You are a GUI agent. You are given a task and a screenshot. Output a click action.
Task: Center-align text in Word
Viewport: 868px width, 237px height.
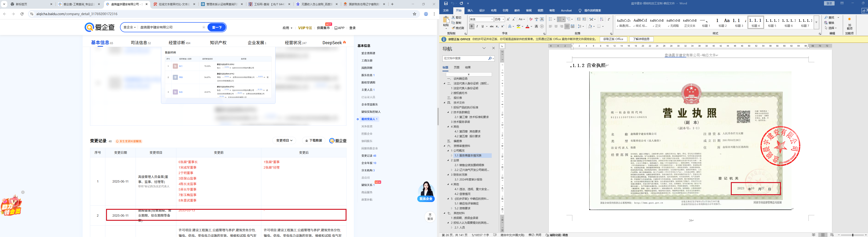pos(556,26)
